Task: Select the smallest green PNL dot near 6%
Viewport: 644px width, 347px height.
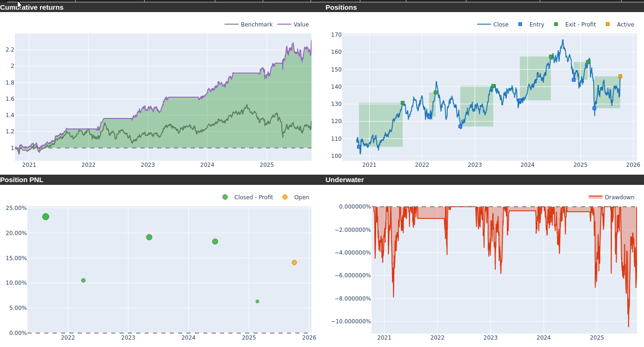Action: pyautogui.click(x=257, y=301)
